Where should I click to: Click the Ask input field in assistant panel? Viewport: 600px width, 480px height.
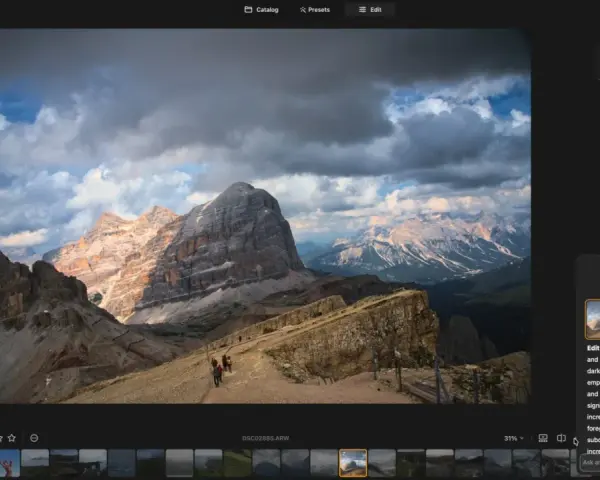(x=590, y=463)
